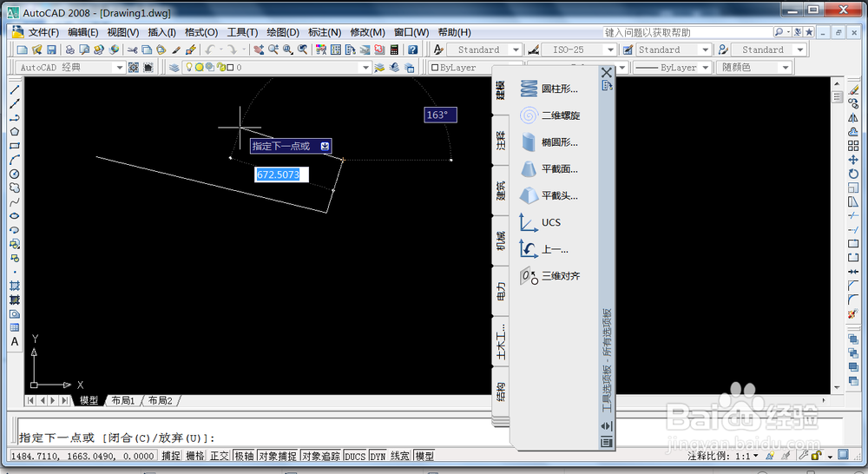Switch to the 电力 tool palette tab
Image resolution: width=868 pixels, height=474 pixels.
coord(501,292)
